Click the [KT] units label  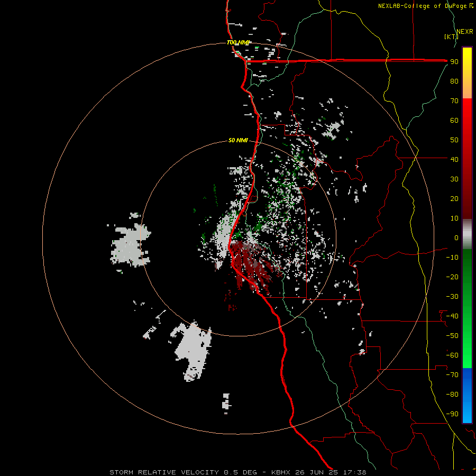point(451,36)
